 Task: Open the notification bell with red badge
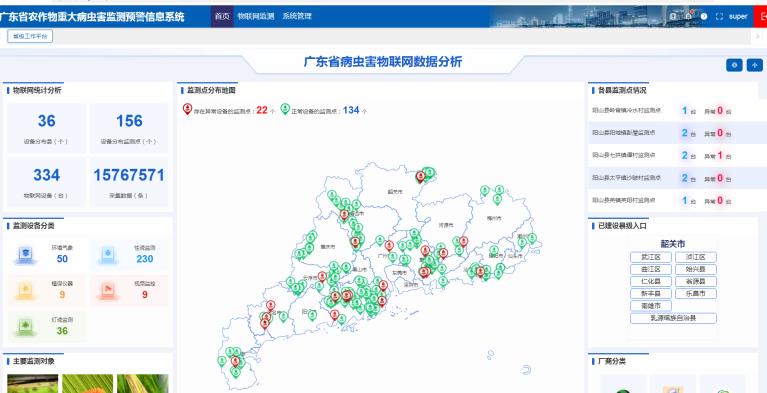(689, 16)
